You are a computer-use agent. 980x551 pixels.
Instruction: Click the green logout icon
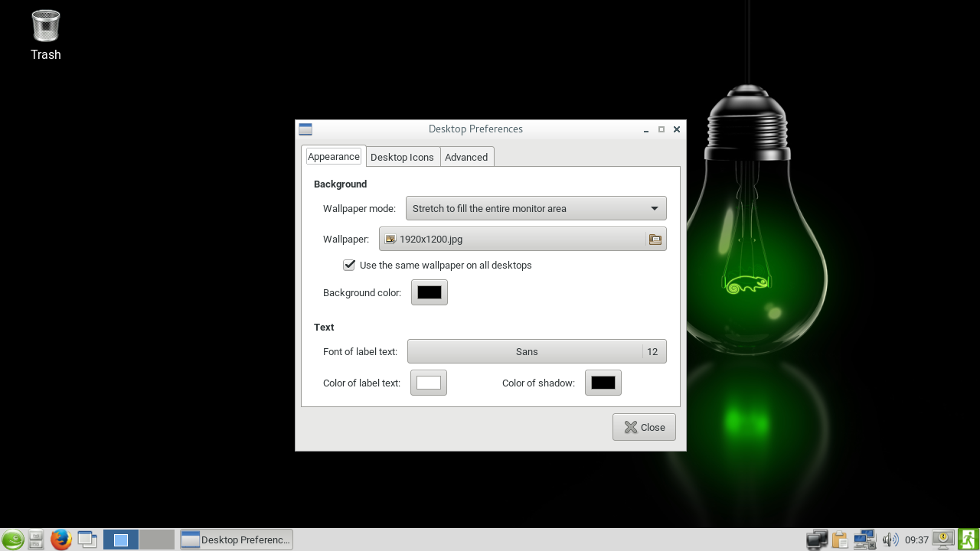(968, 540)
